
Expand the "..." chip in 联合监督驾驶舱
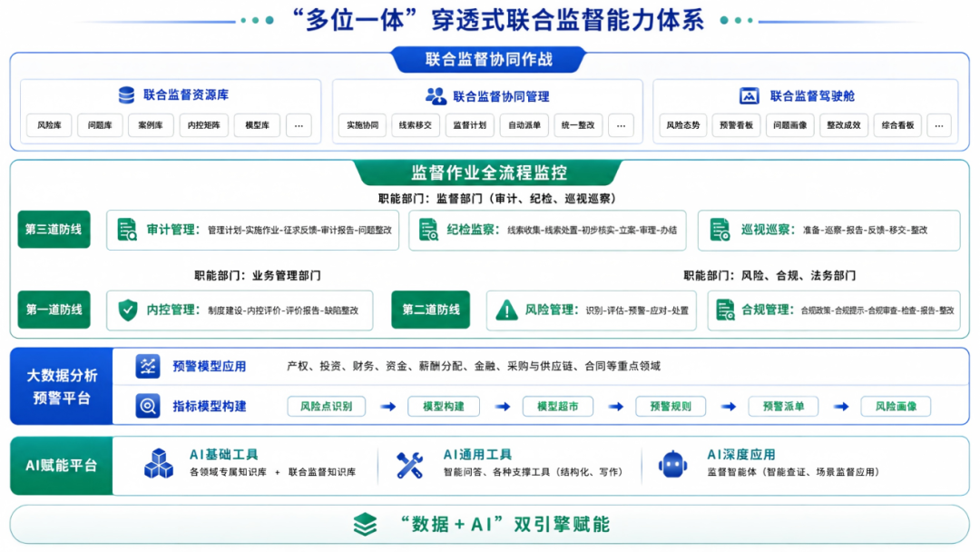(939, 125)
